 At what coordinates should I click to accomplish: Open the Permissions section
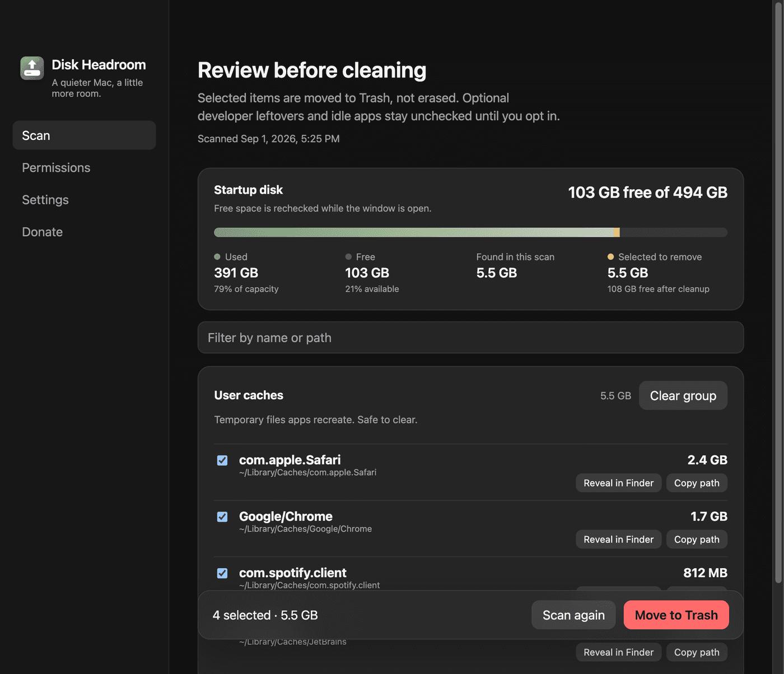(84, 167)
